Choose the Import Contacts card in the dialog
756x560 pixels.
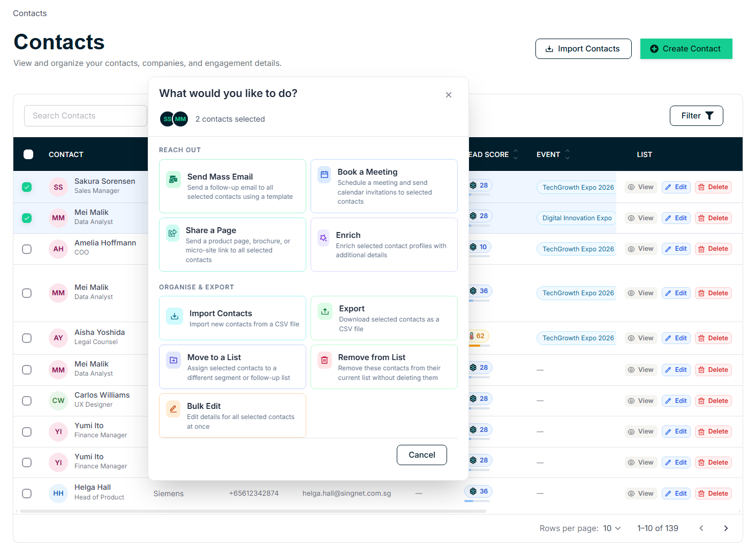[x=232, y=318]
